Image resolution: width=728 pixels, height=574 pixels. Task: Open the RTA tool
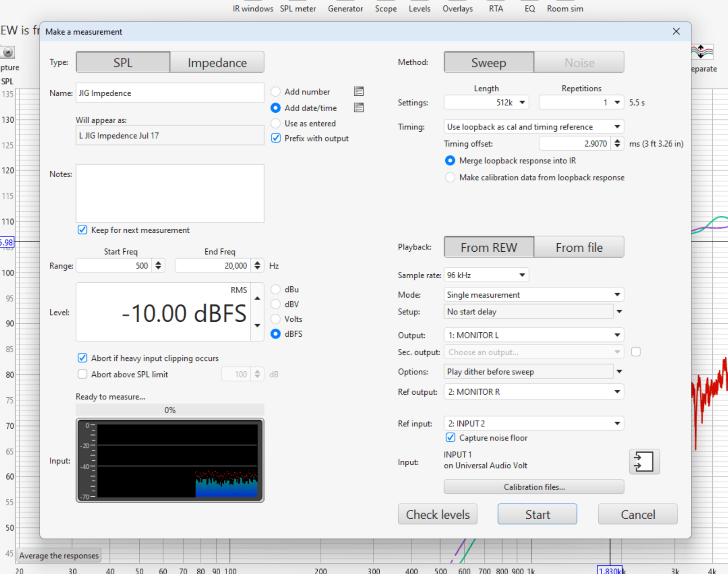[496, 9]
